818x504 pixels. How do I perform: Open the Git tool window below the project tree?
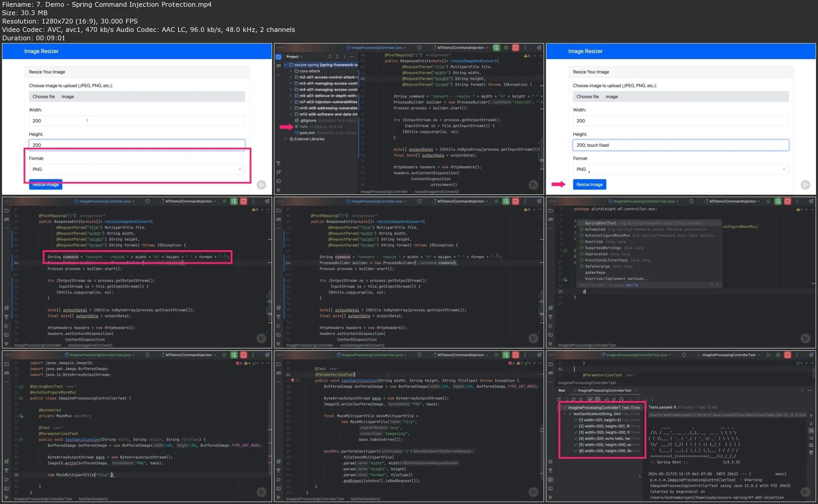[278, 190]
